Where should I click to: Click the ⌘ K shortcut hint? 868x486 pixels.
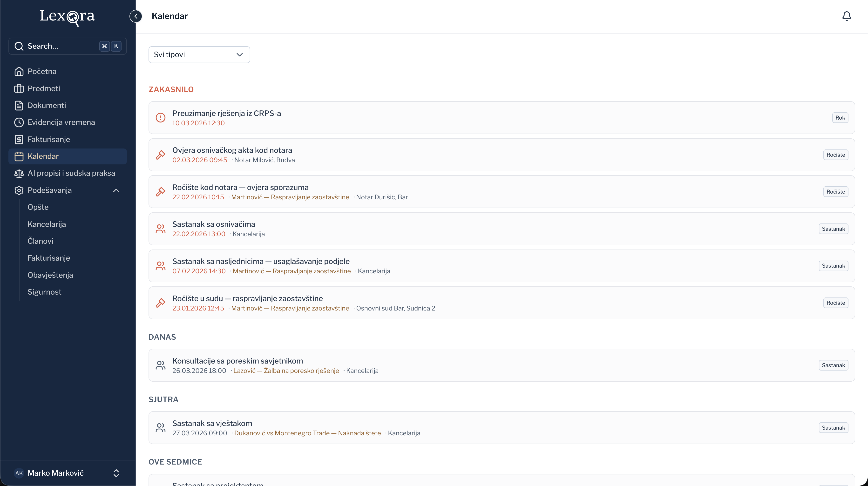coord(110,46)
